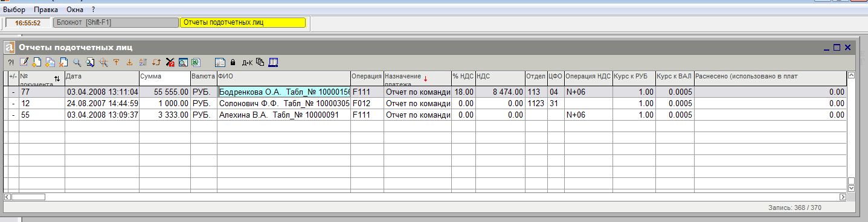
Task: Click the Солонович Ф.Ф. name cell
Action: point(284,103)
